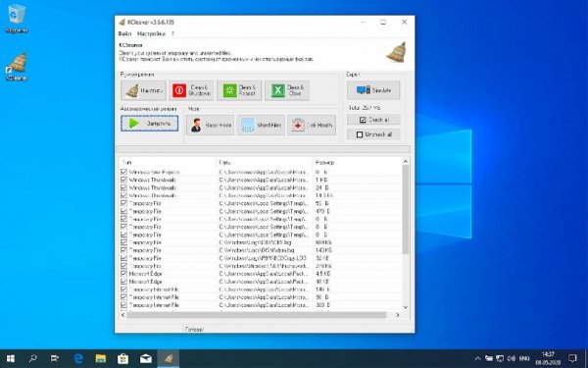Toggle checkbox of Microsoft Edge 4,5 KB row
588x368 pixels.
(x=123, y=274)
